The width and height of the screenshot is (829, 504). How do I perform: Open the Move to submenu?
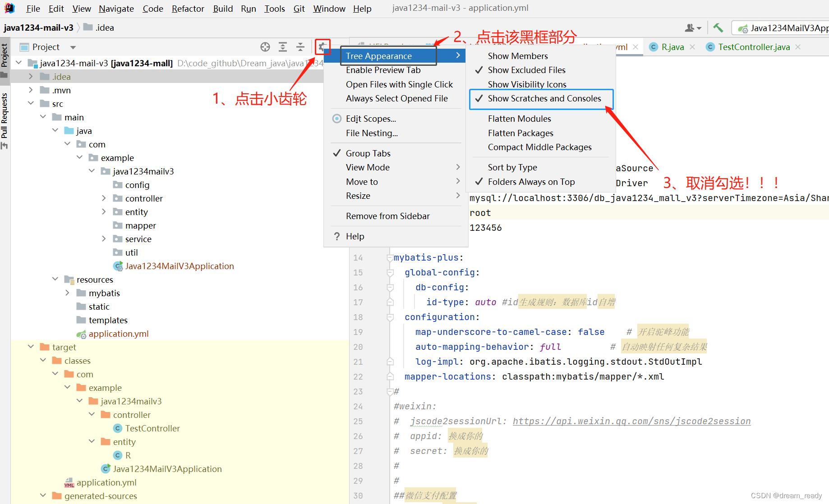coord(396,182)
